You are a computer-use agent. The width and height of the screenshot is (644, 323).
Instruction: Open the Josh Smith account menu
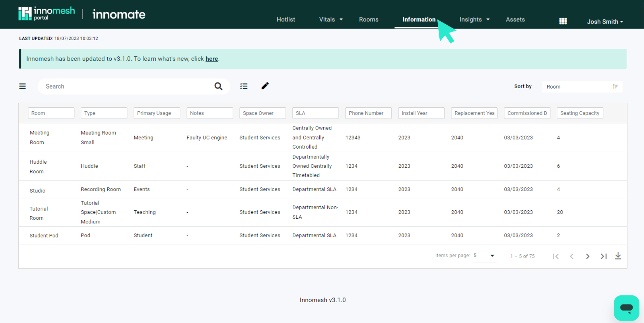pos(605,21)
